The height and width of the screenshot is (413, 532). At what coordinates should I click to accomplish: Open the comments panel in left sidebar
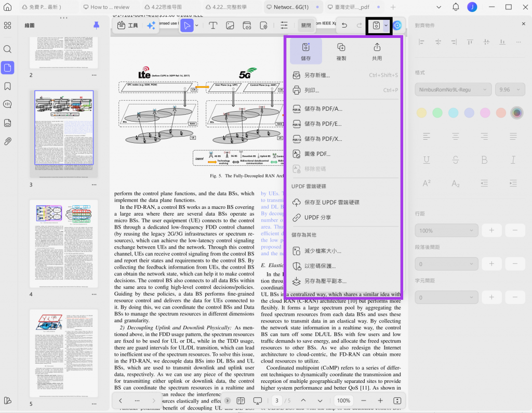(x=7, y=104)
